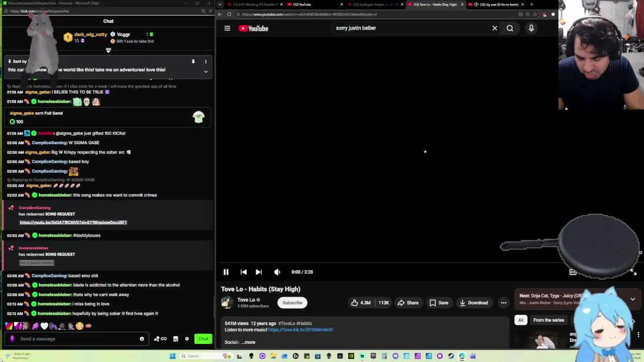The height and width of the screenshot is (362, 644).
Task: Reload the YouTube page
Action: click(x=229, y=14)
